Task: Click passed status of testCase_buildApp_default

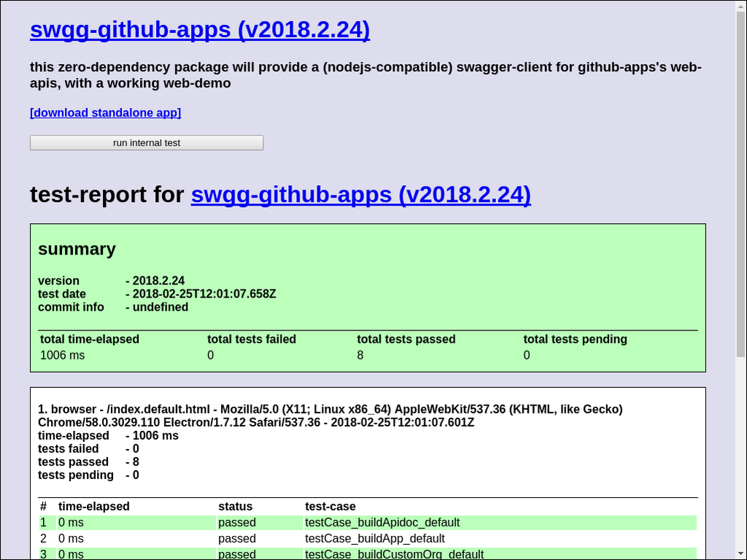Action: tap(237, 539)
